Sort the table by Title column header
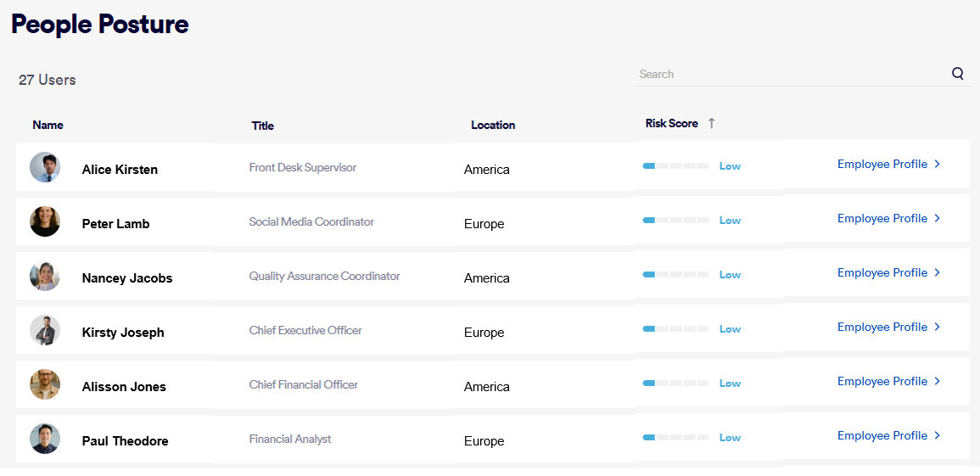The height and width of the screenshot is (476, 980). [262, 126]
